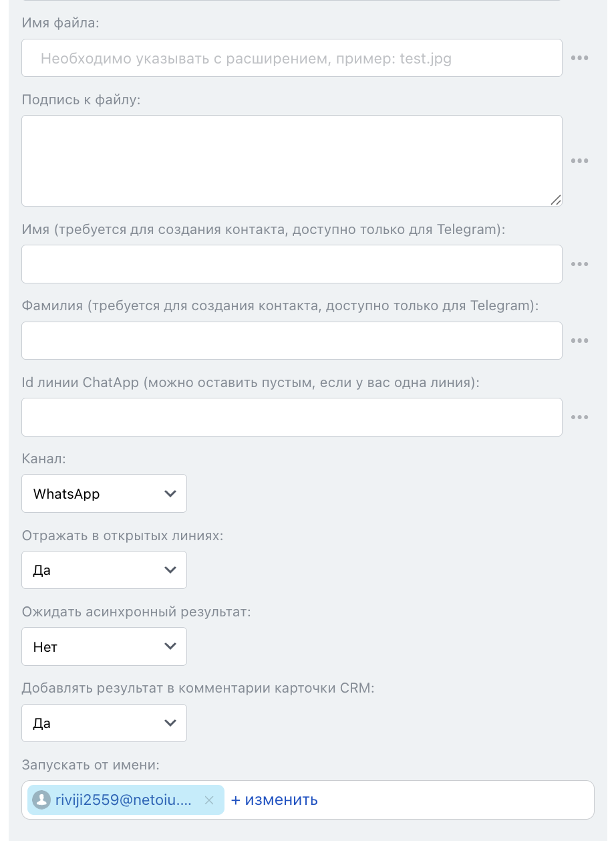Click the + изменить link

[275, 800]
